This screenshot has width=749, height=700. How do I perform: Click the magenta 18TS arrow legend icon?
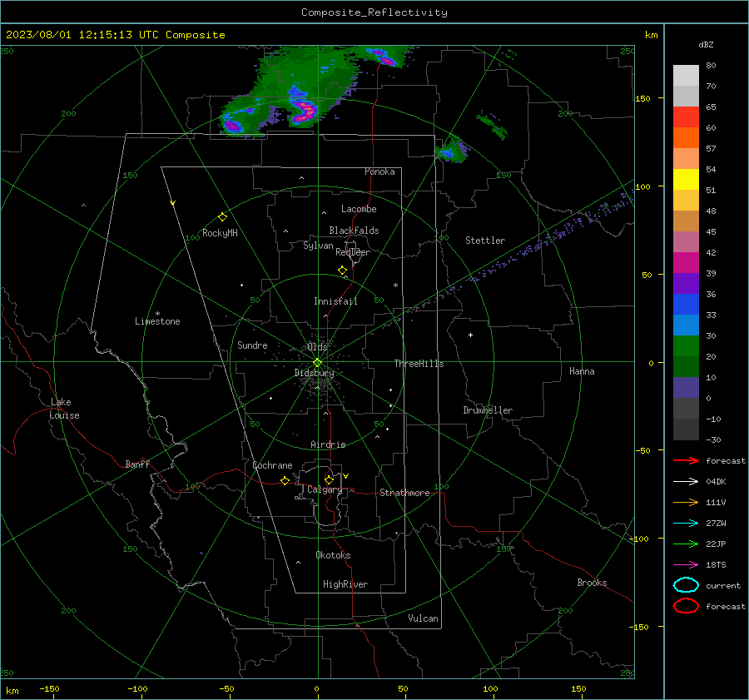tap(686, 565)
